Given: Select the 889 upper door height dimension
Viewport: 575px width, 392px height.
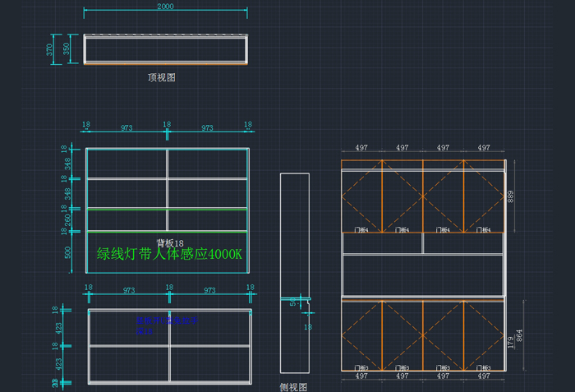Looking at the screenshot, I should tap(512, 196).
